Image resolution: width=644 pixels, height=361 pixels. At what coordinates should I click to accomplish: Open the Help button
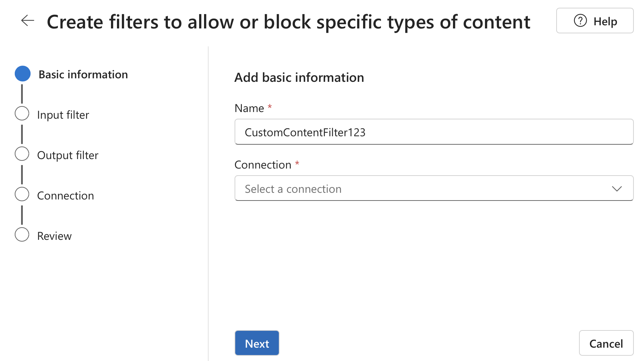point(595,21)
